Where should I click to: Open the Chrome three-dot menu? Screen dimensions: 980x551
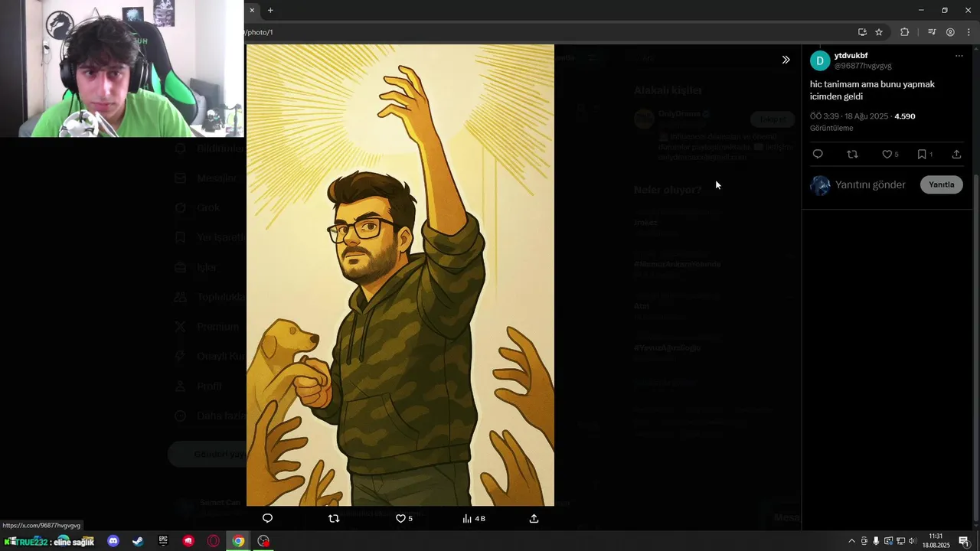[969, 32]
